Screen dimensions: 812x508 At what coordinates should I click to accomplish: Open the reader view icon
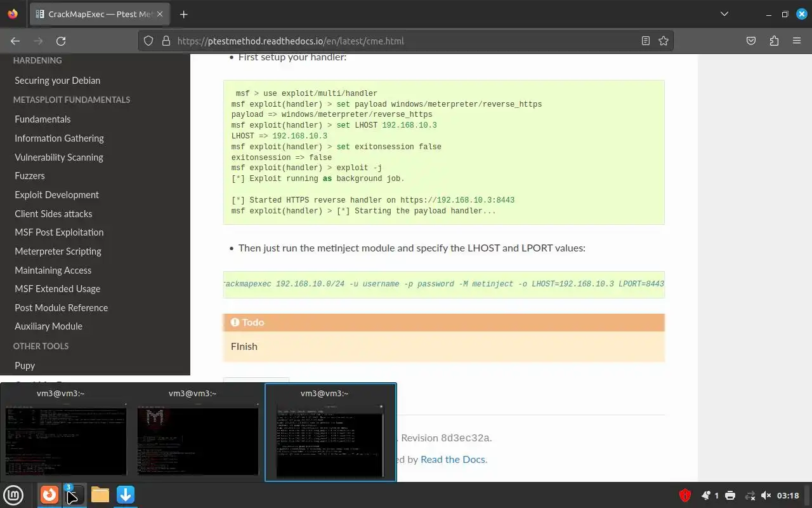[x=646, y=41]
